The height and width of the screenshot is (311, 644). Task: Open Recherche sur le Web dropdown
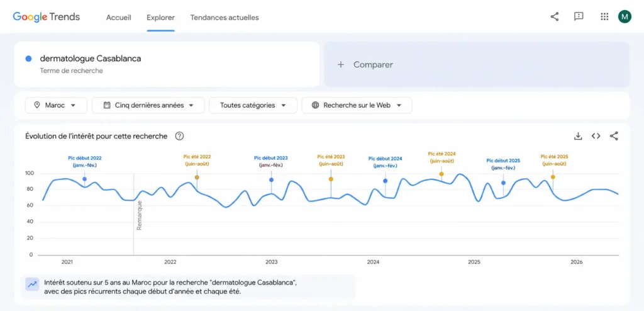click(357, 105)
